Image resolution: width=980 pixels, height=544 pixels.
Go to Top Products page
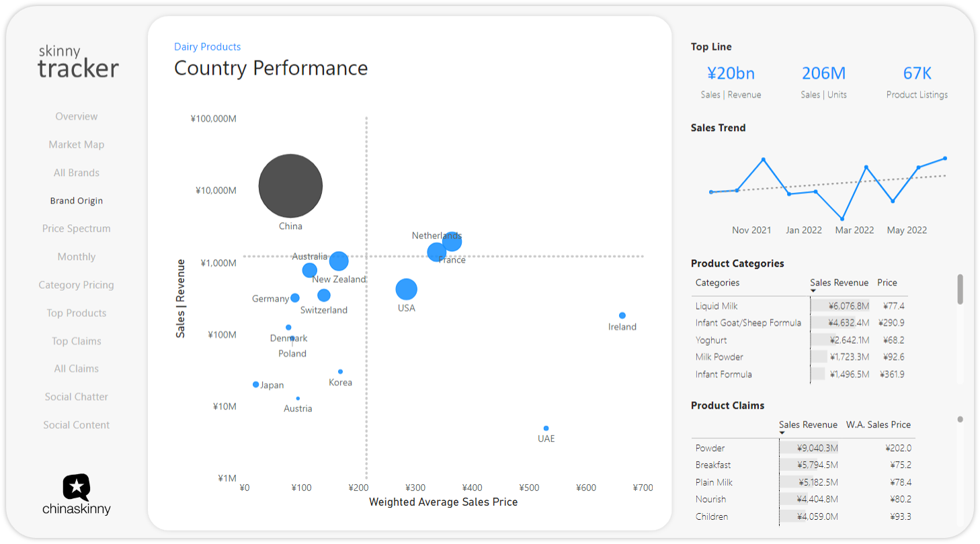pyautogui.click(x=77, y=313)
